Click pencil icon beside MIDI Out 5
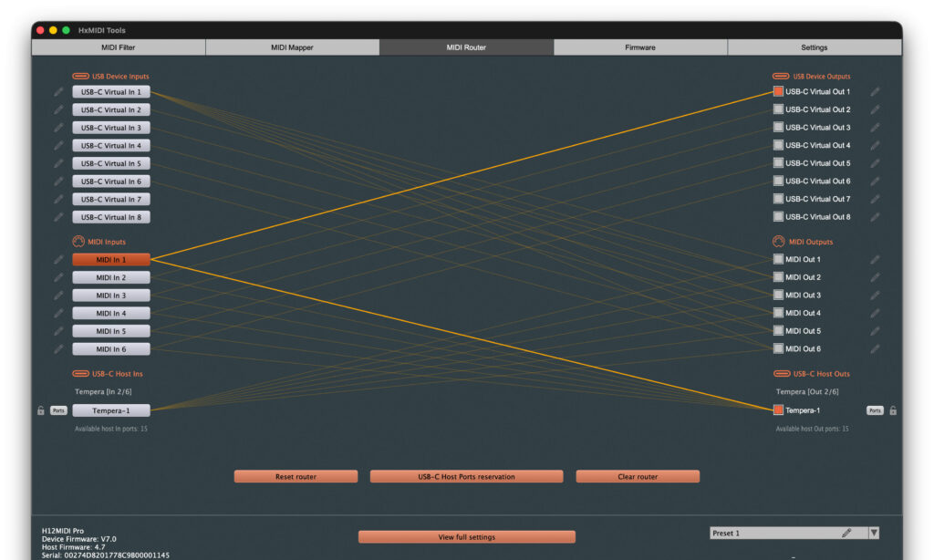 point(875,331)
